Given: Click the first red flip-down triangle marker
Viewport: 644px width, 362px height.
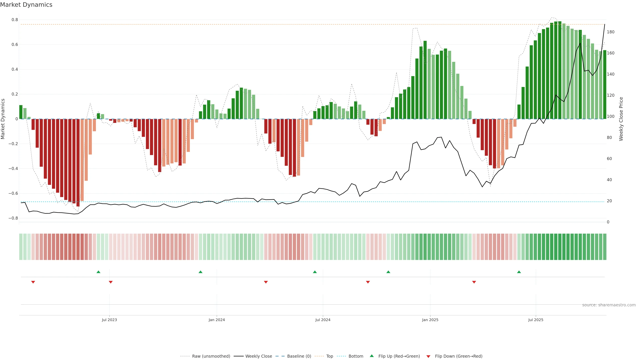Looking at the screenshot, I should (x=33, y=282).
